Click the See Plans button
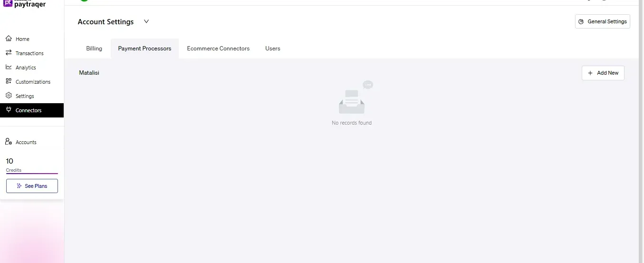Screen dimensions: 644x263 pos(32,186)
